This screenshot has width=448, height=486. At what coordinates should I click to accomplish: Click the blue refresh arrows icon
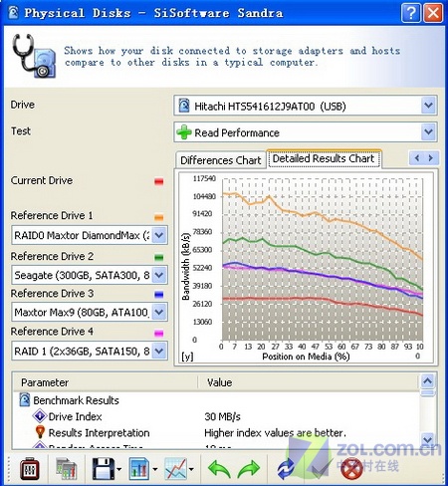coord(286,469)
